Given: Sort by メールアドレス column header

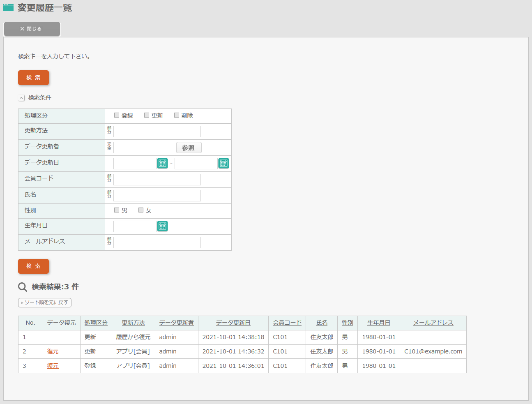Looking at the screenshot, I should pos(433,323).
